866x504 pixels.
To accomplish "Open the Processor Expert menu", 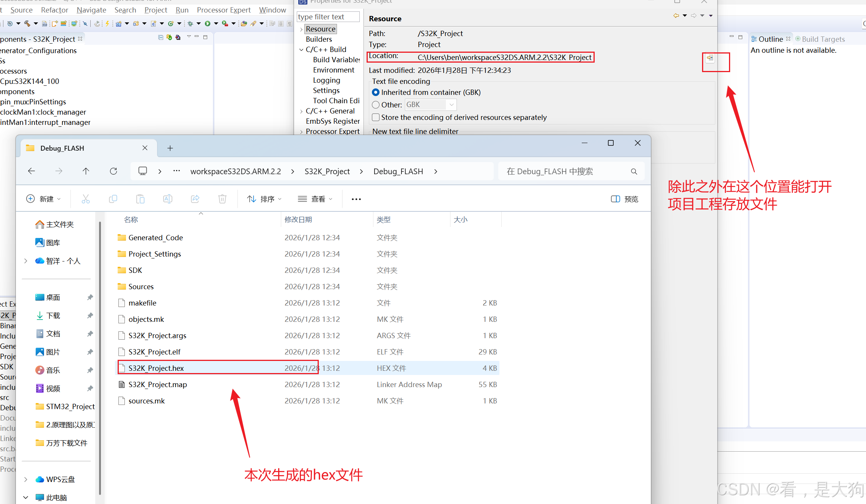I will (224, 10).
